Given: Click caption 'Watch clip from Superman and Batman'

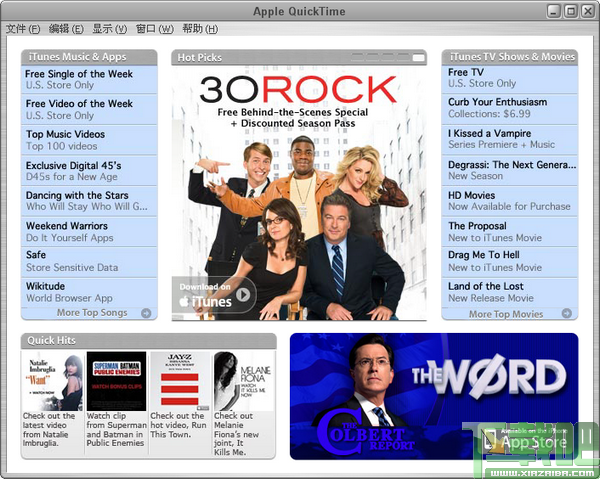Looking at the screenshot, I should pyautogui.click(x=116, y=430).
